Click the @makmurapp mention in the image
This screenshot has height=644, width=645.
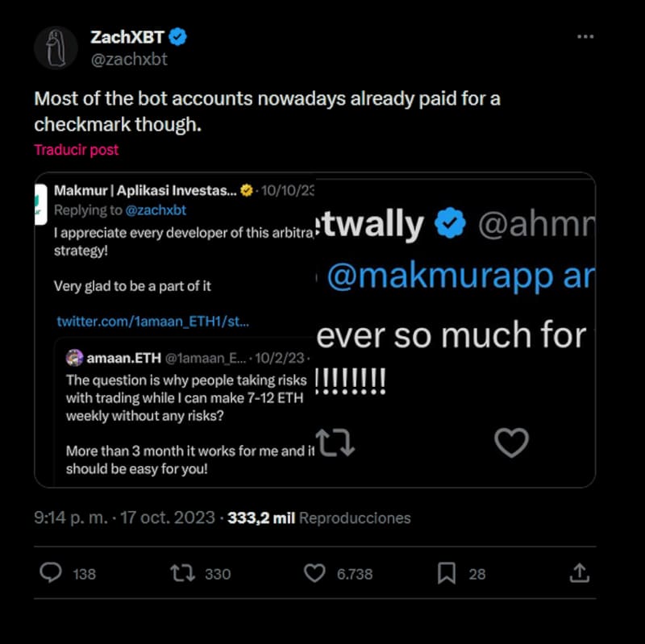pyautogui.click(x=441, y=276)
